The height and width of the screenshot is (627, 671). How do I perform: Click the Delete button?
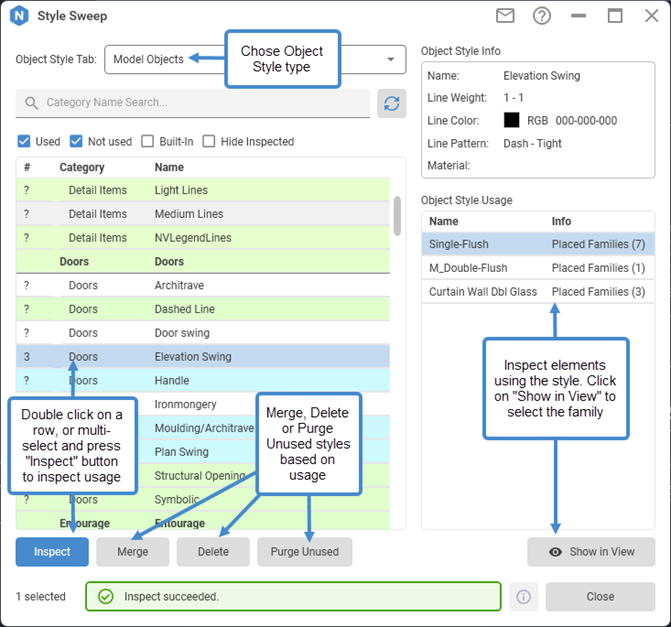click(213, 552)
